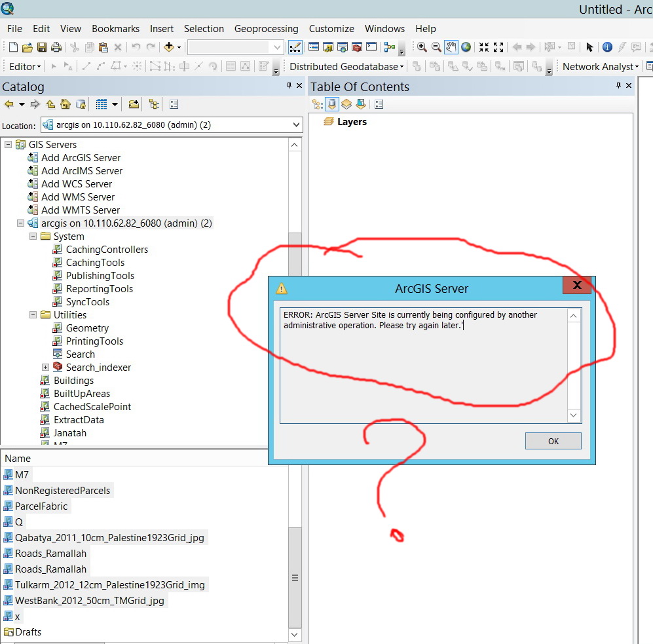Close the ArcGIS Server error dialog

tap(577, 285)
